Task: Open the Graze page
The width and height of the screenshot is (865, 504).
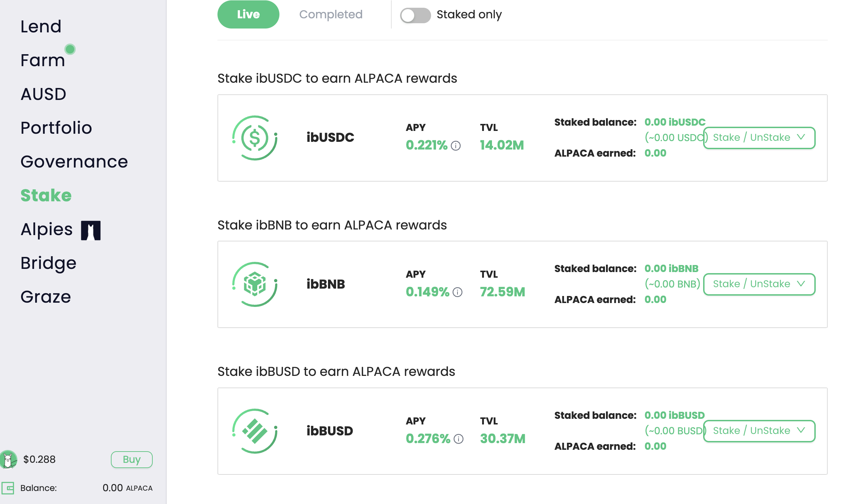Action: pyautogui.click(x=46, y=297)
